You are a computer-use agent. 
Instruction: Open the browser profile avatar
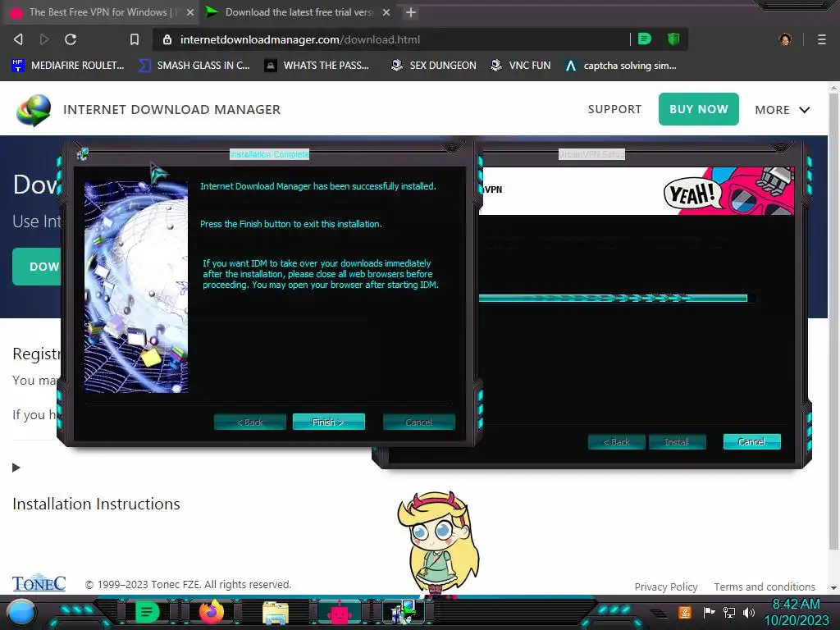click(x=785, y=39)
